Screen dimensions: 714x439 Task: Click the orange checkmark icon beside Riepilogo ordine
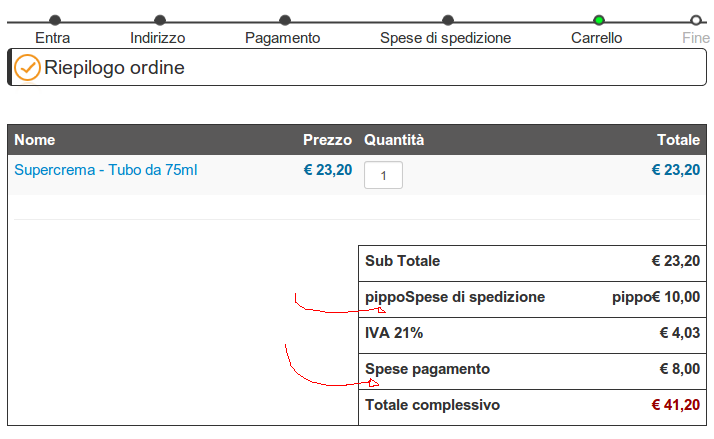pyautogui.click(x=27, y=67)
